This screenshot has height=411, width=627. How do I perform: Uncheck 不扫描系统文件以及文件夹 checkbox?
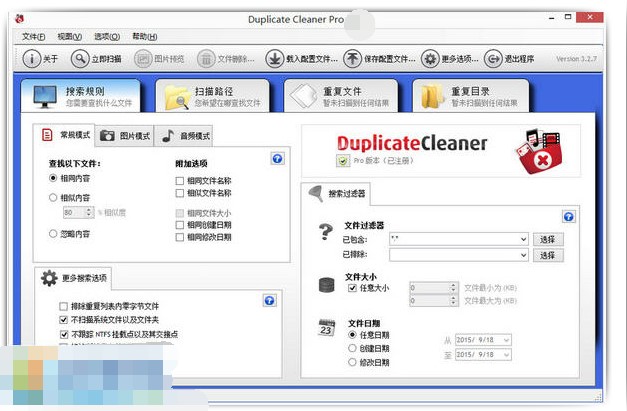(x=63, y=319)
